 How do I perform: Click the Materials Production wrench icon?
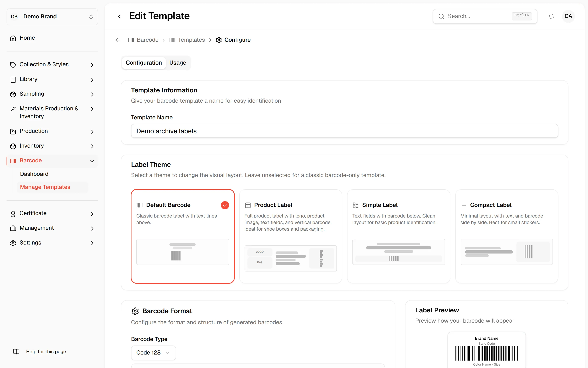pos(13,109)
